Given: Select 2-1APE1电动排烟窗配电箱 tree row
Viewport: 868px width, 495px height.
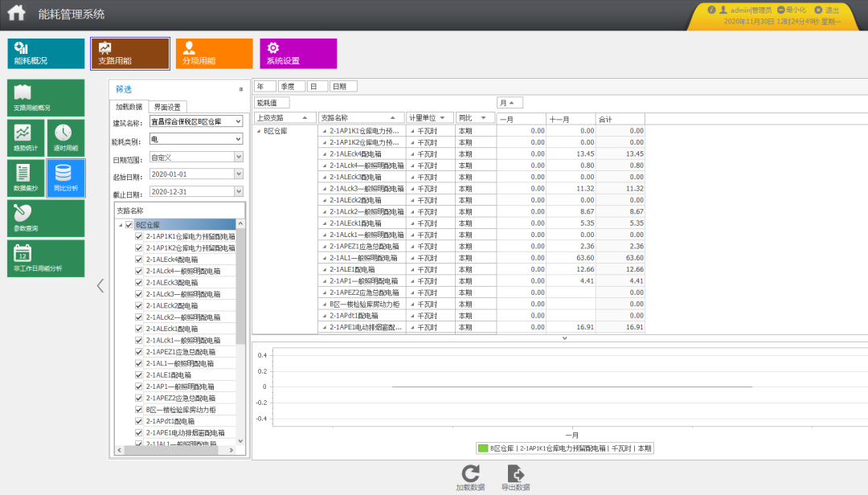Looking at the screenshot, I should (x=185, y=433).
